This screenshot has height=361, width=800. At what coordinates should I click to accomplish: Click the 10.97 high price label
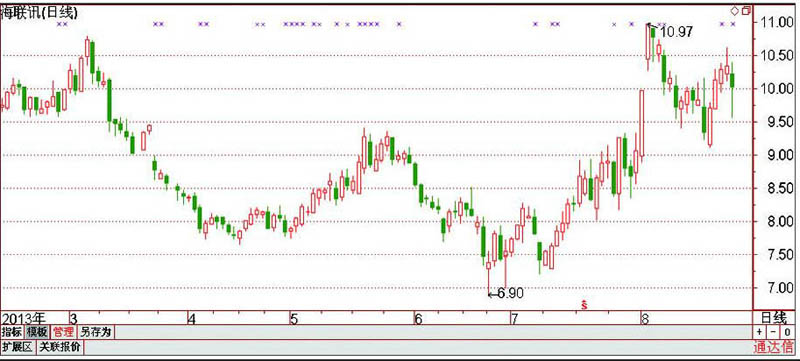676,32
